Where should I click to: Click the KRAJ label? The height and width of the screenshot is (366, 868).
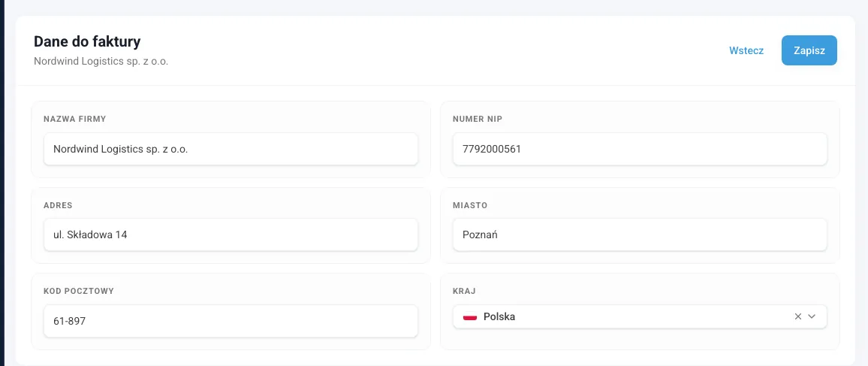point(465,292)
